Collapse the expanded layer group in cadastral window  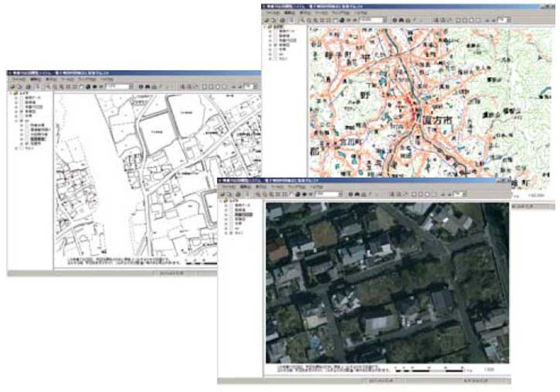(16, 121)
